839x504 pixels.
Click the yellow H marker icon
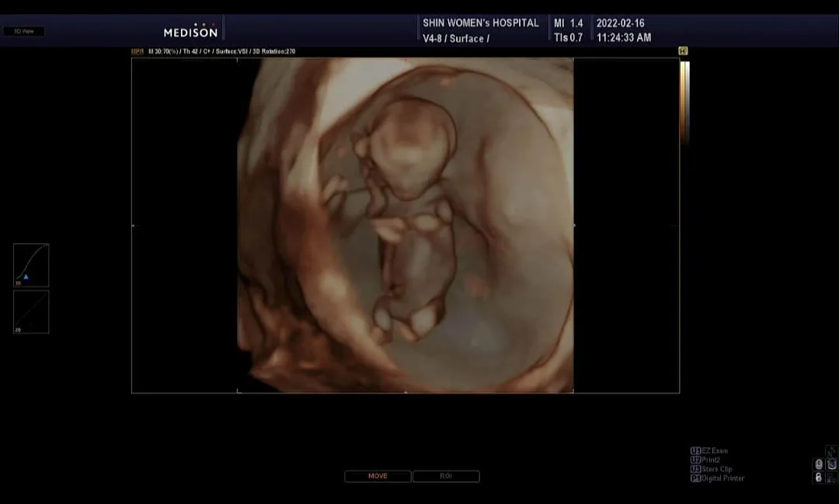[x=683, y=50]
